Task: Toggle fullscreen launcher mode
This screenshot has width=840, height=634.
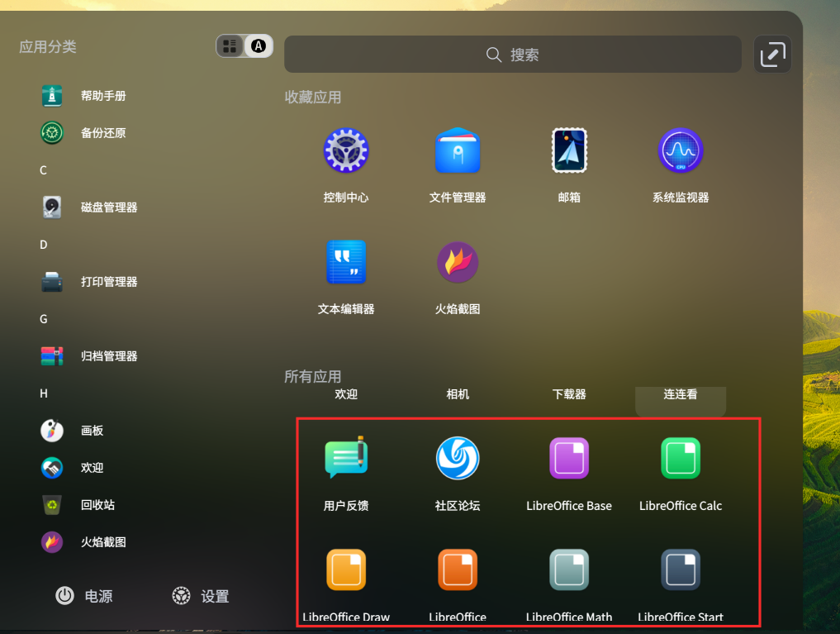Action: [771, 53]
